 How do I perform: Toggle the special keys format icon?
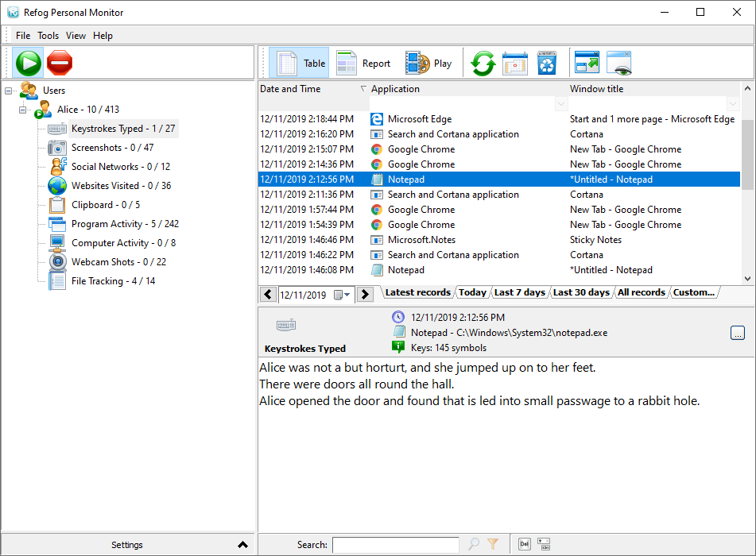[x=544, y=544]
